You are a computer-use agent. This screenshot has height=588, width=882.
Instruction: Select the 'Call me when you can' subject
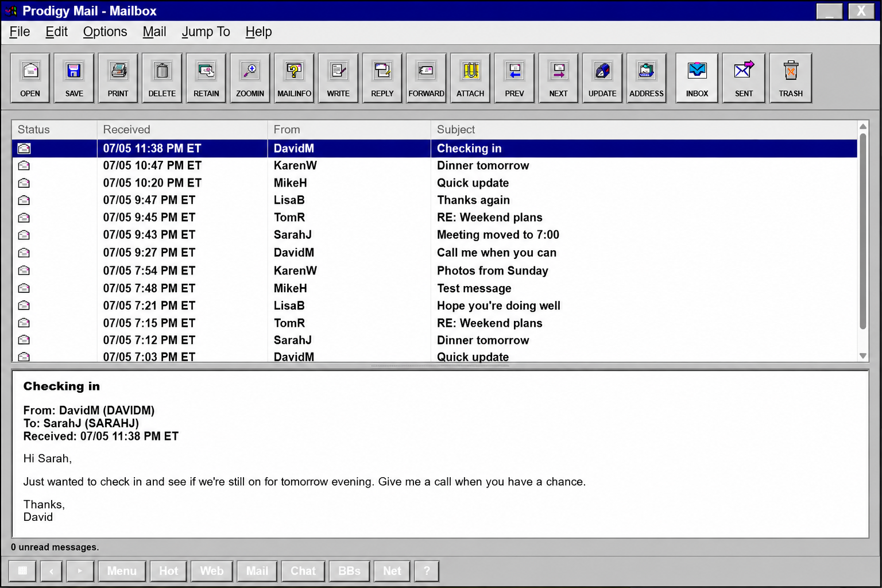pyautogui.click(x=497, y=253)
